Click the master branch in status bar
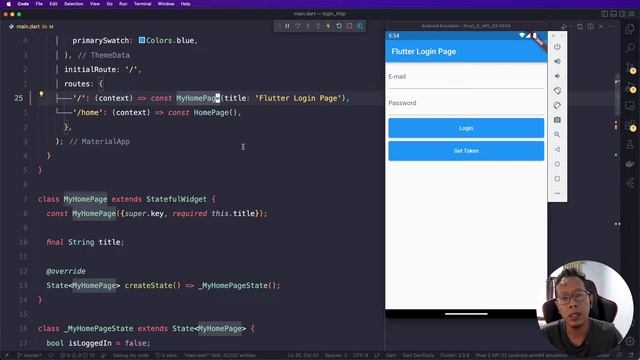The height and width of the screenshot is (360, 640). (x=29, y=356)
